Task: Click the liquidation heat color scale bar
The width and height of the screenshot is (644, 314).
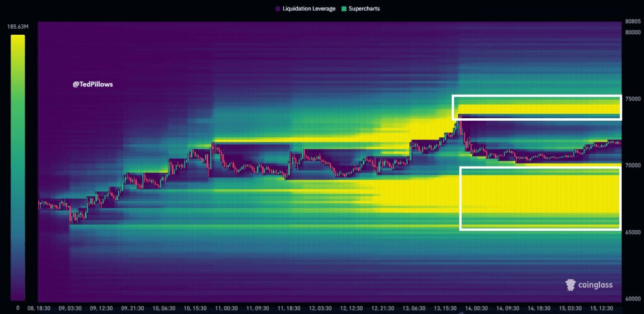Action: pyautogui.click(x=18, y=168)
